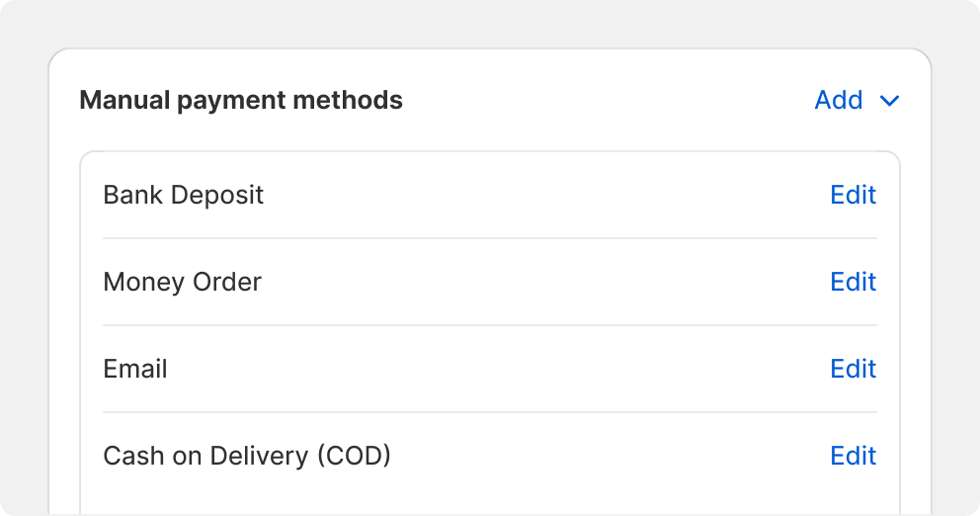The height and width of the screenshot is (516, 980).
Task: Click the Cash on Delivery (COD) label
Action: pyautogui.click(x=247, y=456)
